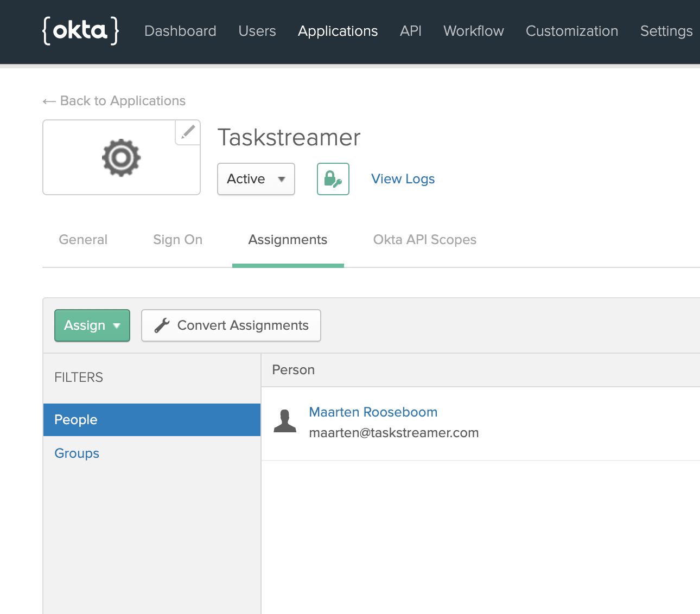Viewport: 700px width, 614px height.
Task: Click the Person column header
Action: tap(294, 370)
